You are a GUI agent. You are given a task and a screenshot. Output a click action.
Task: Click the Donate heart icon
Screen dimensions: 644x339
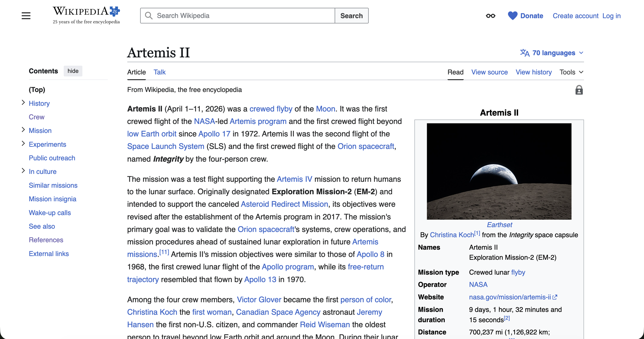tap(512, 16)
